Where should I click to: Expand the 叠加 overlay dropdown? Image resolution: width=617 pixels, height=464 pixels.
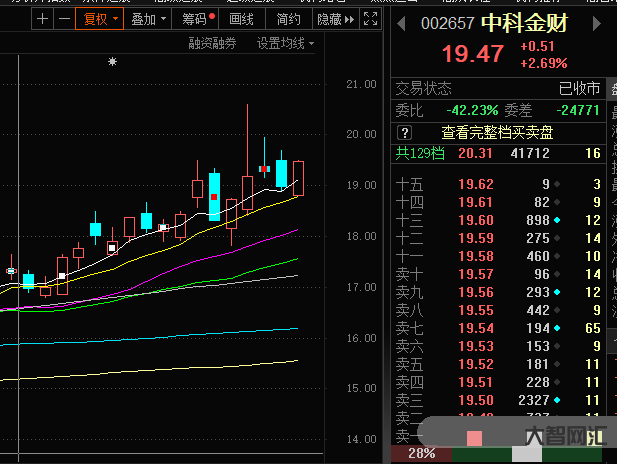147,19
